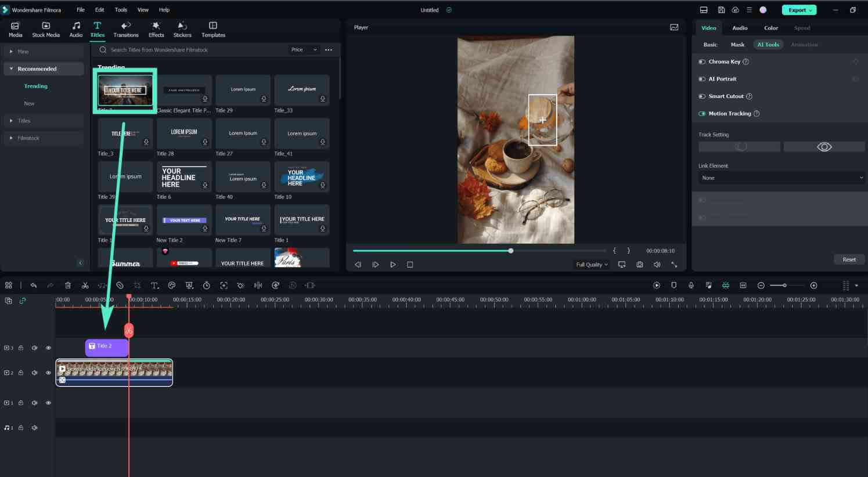The width and height of the screenshot is (868, 477).
Task: Switch to the Transitions panel
Action: [125, 29]
